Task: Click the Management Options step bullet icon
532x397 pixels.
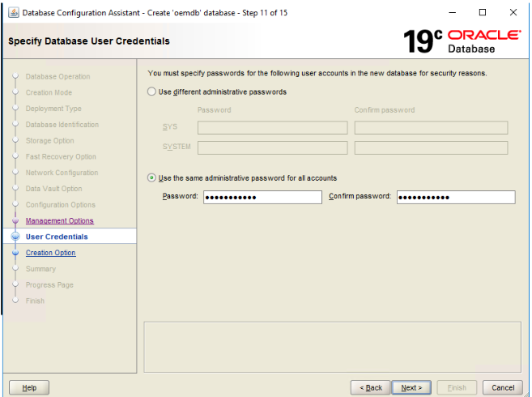Action: click(x=15, y=221)
